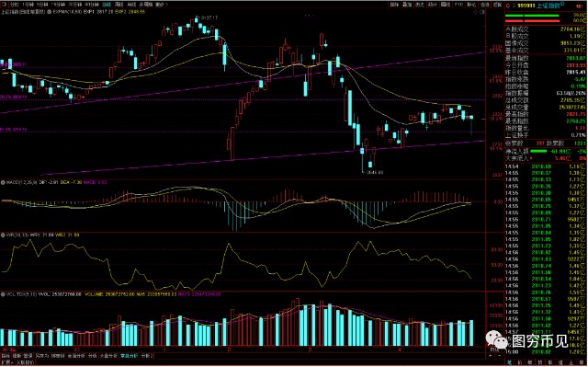Image resolution: width=588 pixels, height=367 pixels.
Task: Select the 分析2 bottom tab
Action: 147,355
